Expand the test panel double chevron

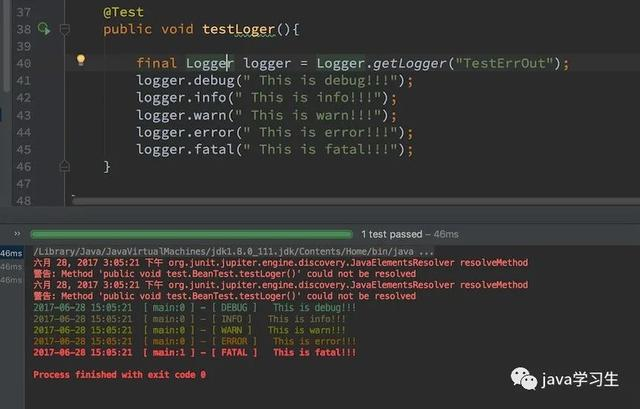point(17,234)
